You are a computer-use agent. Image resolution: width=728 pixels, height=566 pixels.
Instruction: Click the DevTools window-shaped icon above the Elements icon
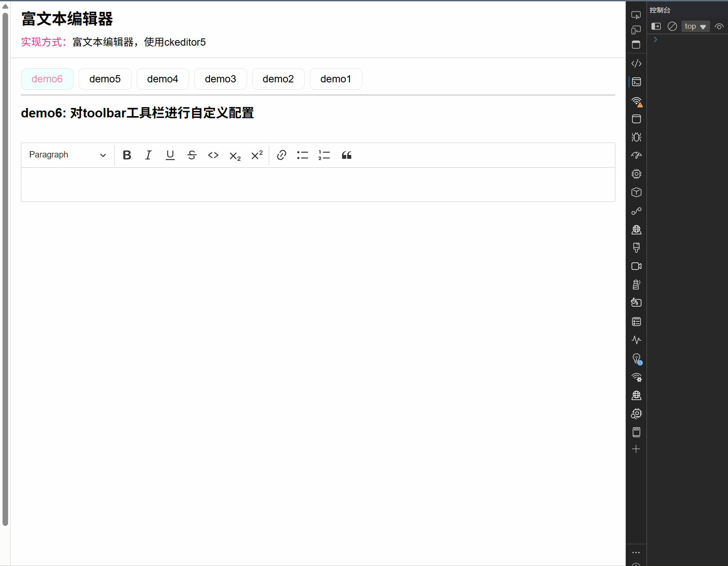(x=636, y=44)
